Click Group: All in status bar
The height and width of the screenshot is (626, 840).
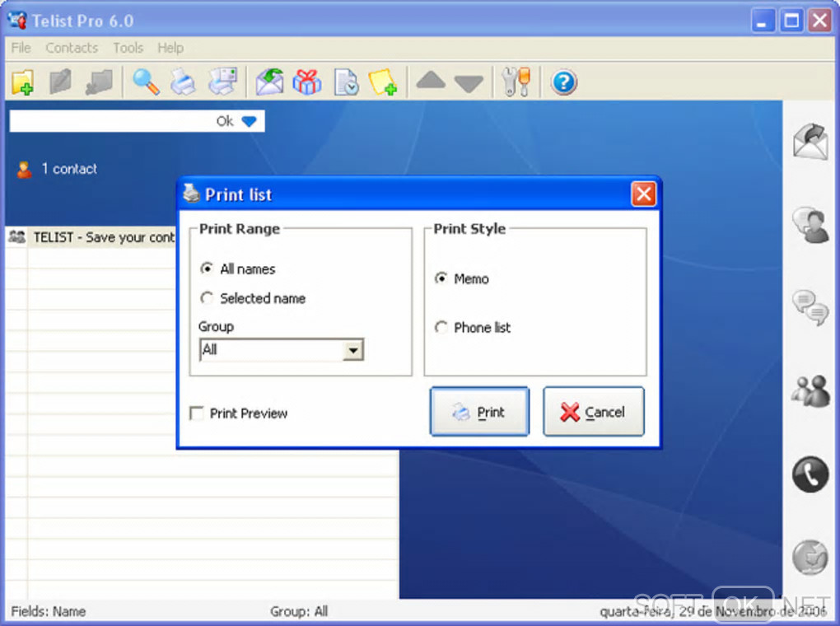pos(299,611)
